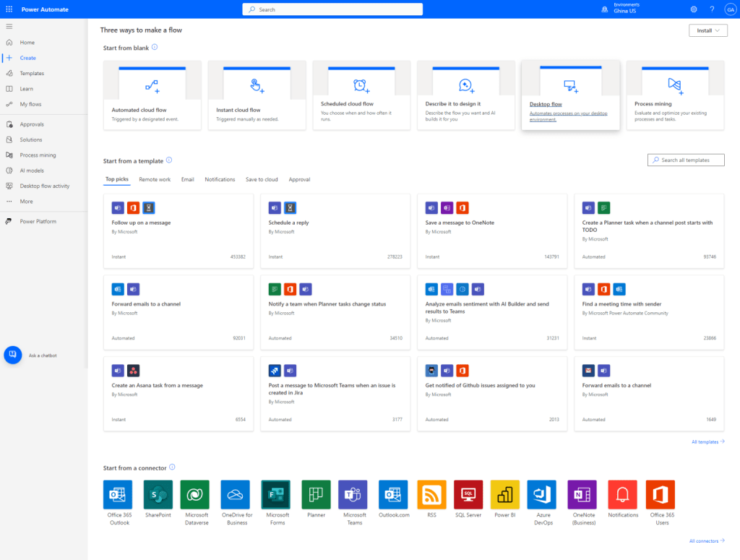Create a Scheduled cloud flow

click(x=361, y=95)
